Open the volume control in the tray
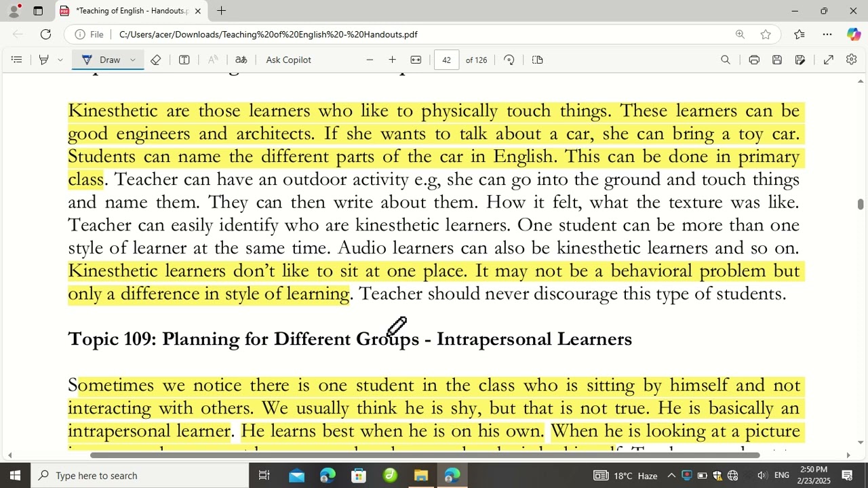The image size is (868, 488). point(762,475)
